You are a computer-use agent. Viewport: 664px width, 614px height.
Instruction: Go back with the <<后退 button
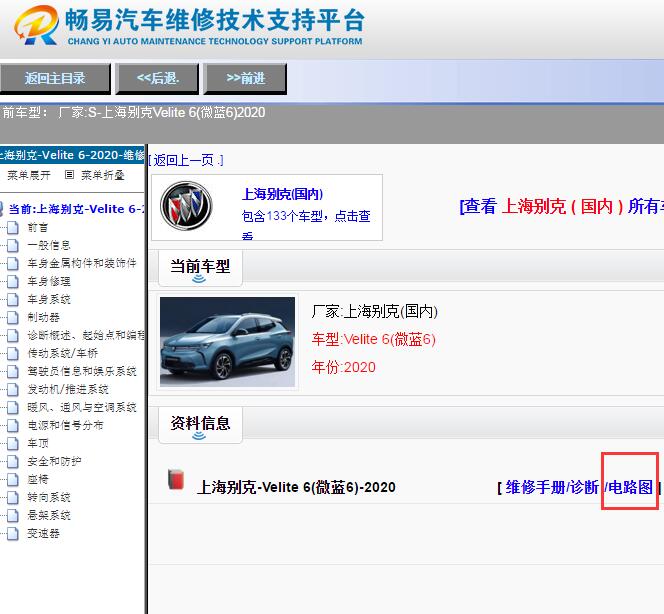point(158,78)
